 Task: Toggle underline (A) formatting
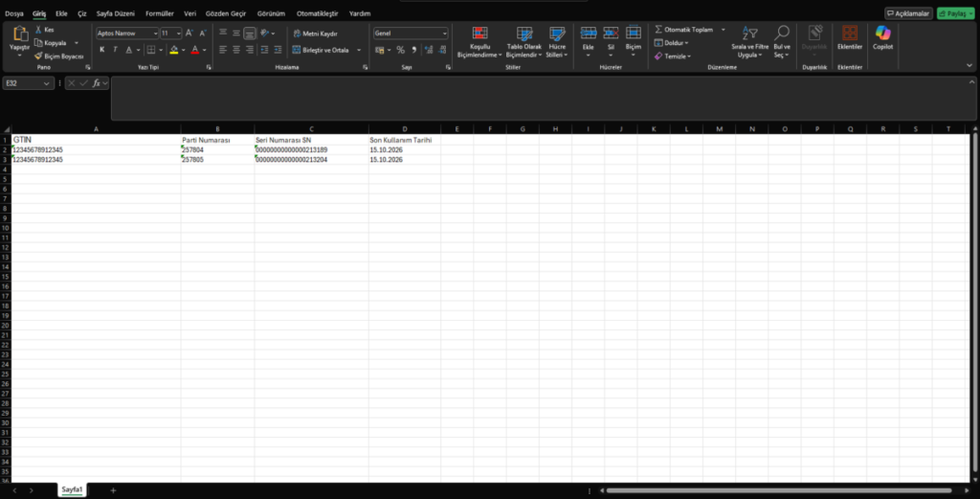(129, 50)
